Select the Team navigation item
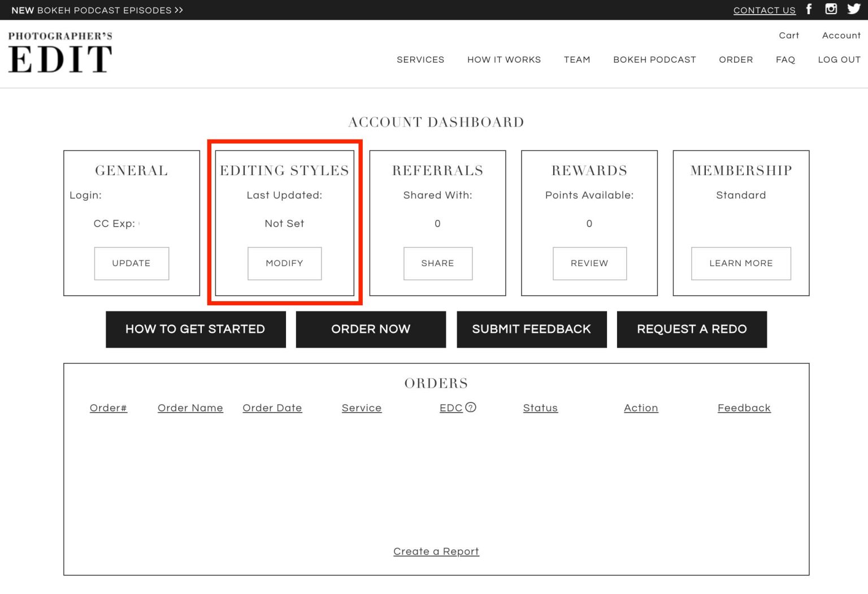The image size is (868, 594). tap(576, 59)
